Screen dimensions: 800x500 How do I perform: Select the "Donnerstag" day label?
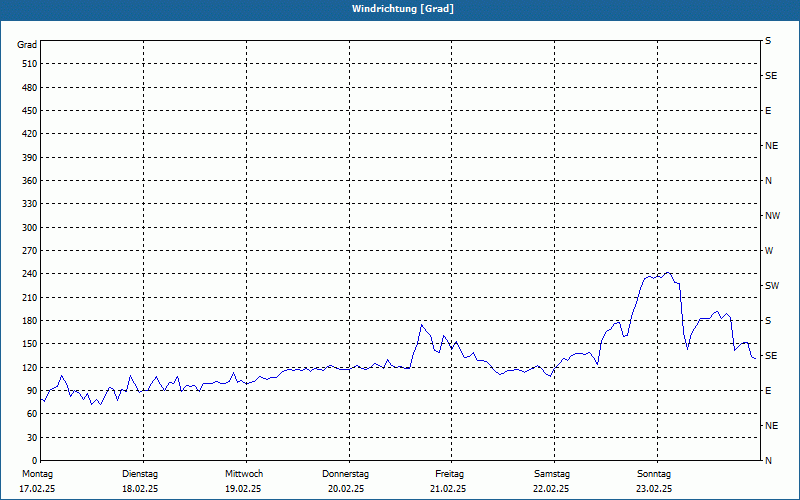[x=345, y=474]
